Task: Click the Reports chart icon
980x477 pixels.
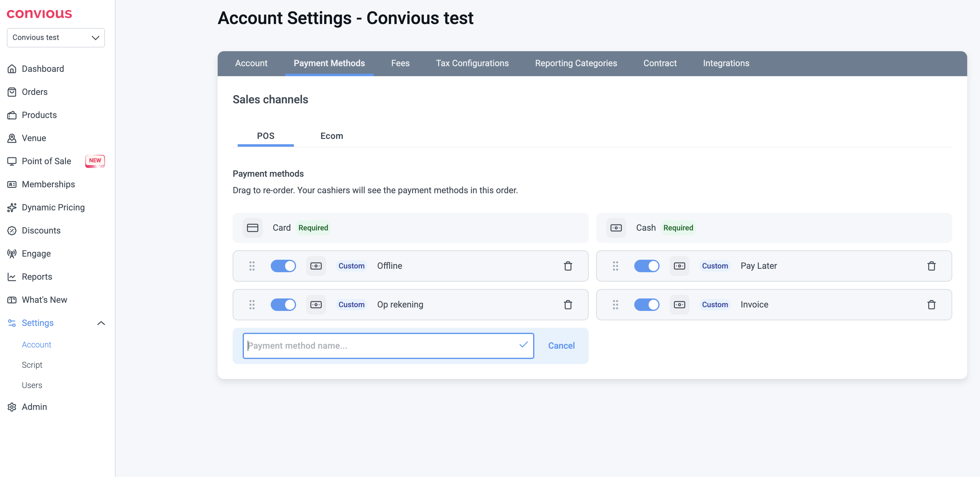Action: [x=12, y=277]
